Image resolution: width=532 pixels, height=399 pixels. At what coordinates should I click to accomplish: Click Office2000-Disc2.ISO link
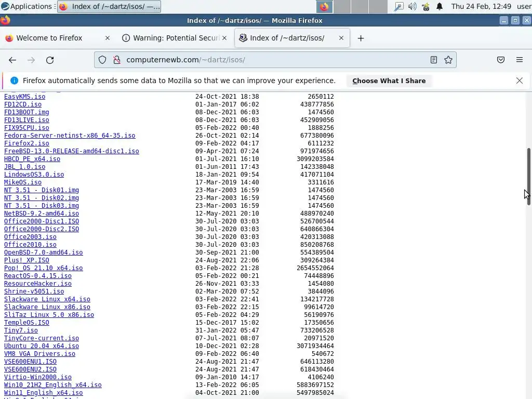[x=42, y=229]
